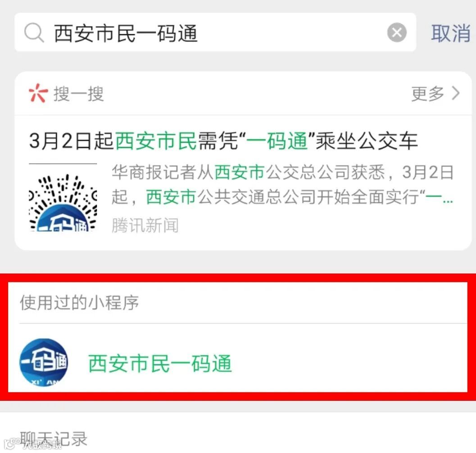The width and height of the screenshot is (476, 453).
Task: Click the red 搜一搜 logo icon
Action: 38,93
